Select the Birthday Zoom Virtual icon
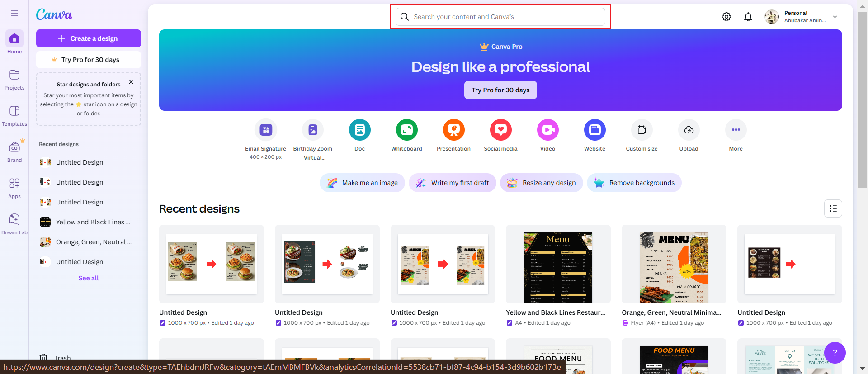Screen dimensions: 868x374 (313, 130)
